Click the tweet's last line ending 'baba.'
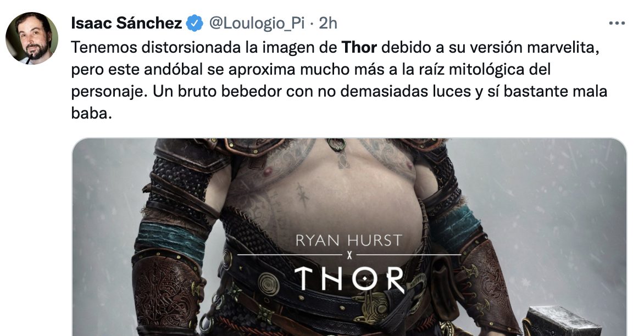This screenshot has height=336, width=644. 92,113
